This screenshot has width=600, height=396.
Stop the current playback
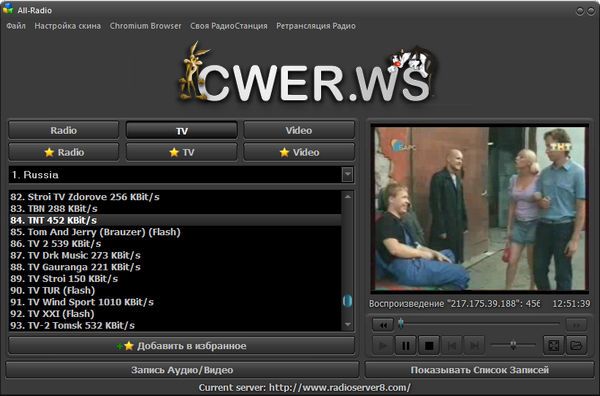click(x=429, y=346)
